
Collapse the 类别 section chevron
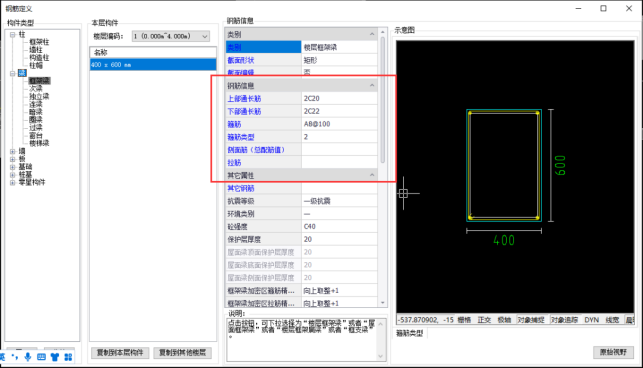[372, 34]
